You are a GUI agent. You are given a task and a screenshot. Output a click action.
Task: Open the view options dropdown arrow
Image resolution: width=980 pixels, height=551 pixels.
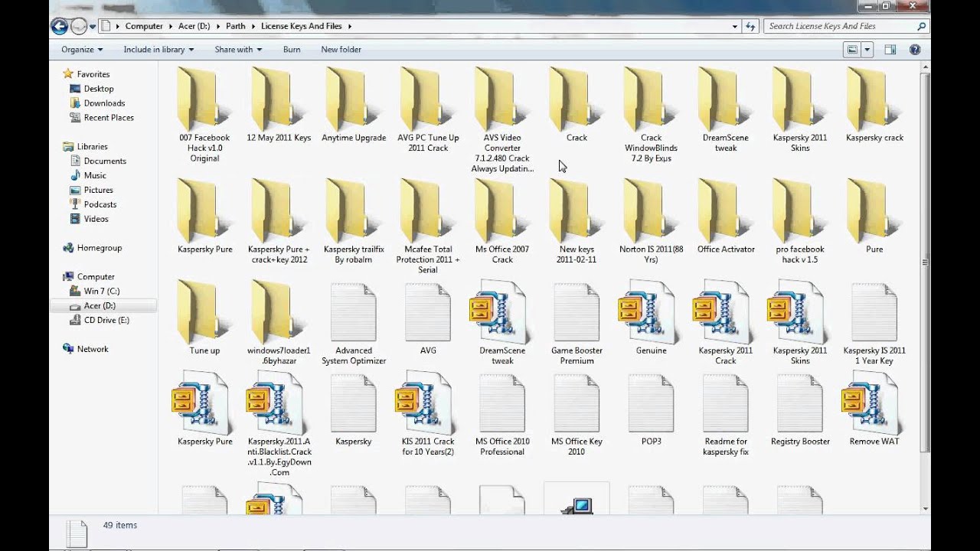[x=867, y=50]
